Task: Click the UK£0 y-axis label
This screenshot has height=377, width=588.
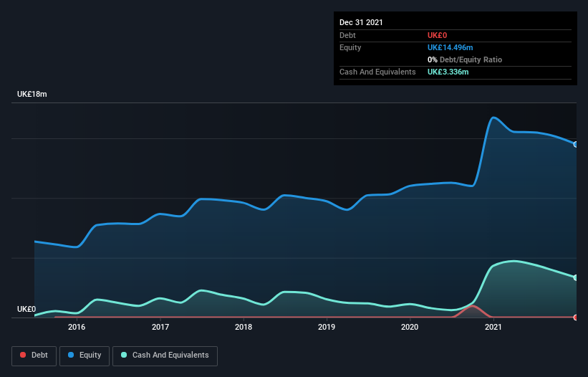Action: point(26,309)
